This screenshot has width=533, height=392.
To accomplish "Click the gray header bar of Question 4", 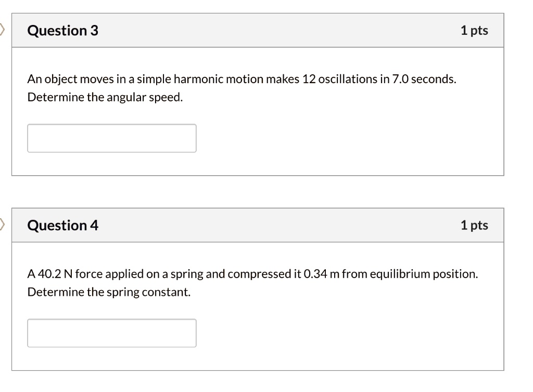I will [258, 225].
